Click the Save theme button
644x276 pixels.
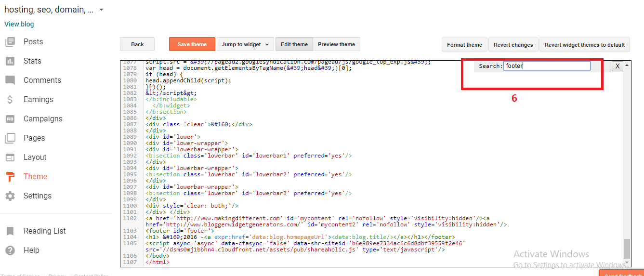(x=192, y=44)
